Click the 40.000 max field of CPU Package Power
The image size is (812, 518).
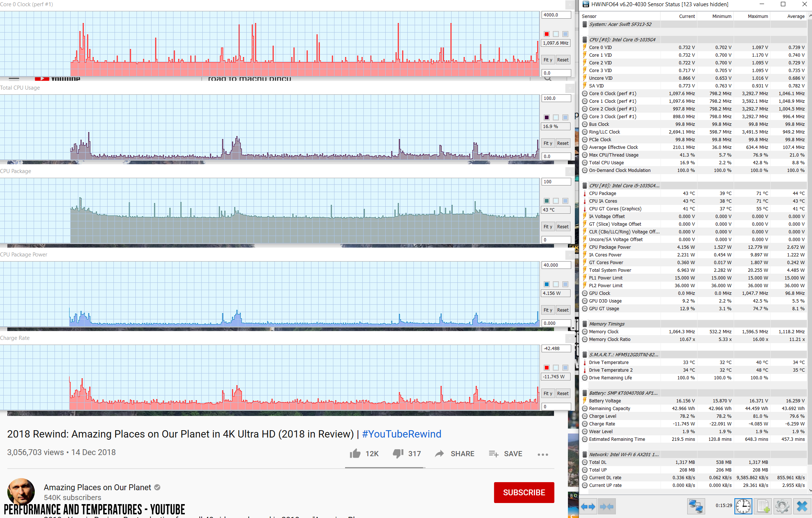pos(556,265)
